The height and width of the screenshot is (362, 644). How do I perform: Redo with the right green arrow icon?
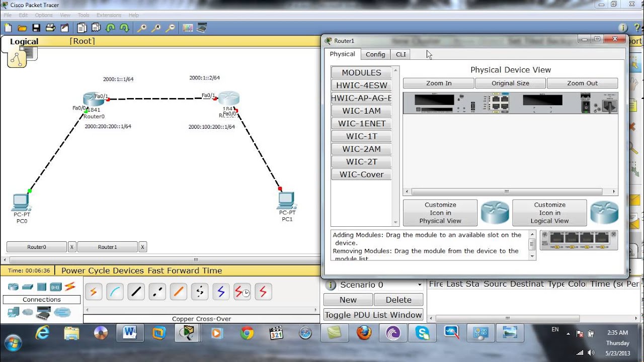(x=124, y=28)
